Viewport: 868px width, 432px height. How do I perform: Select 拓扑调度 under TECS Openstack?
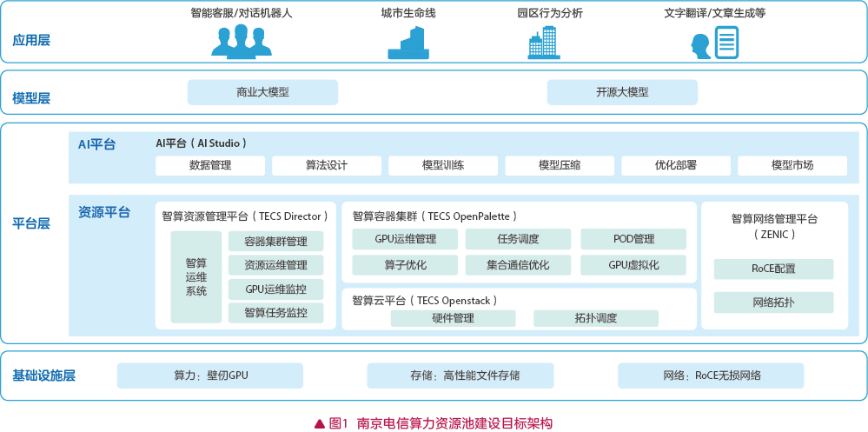point(596,318)
